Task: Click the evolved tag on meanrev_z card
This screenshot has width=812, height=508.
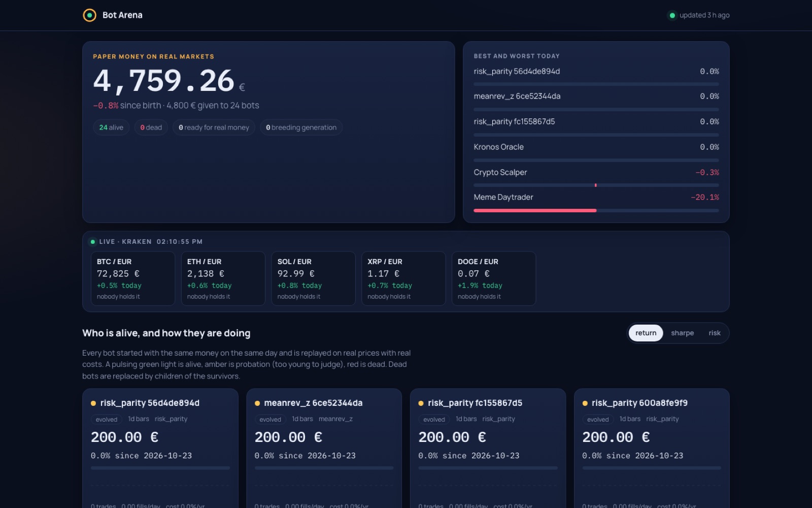Action: coord(270,420)
